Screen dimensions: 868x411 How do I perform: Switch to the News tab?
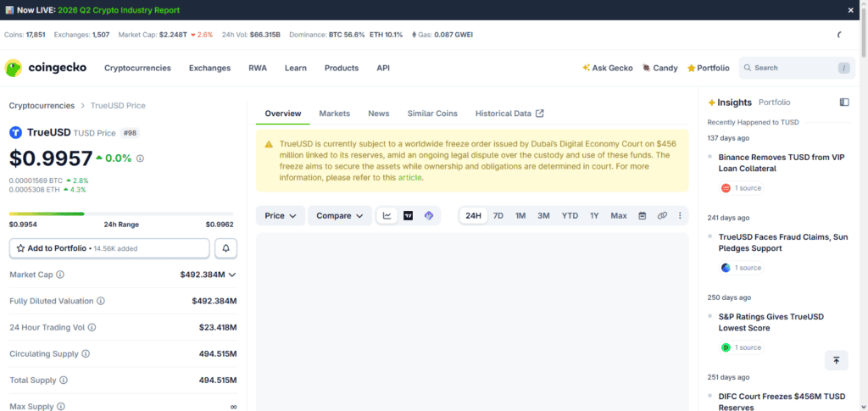(379, 114)
